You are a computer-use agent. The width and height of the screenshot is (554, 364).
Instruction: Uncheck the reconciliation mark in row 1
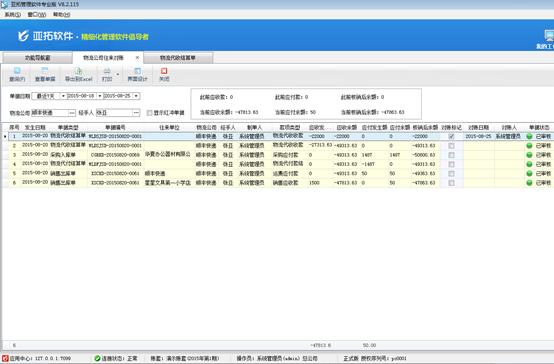tap(451, 136)
